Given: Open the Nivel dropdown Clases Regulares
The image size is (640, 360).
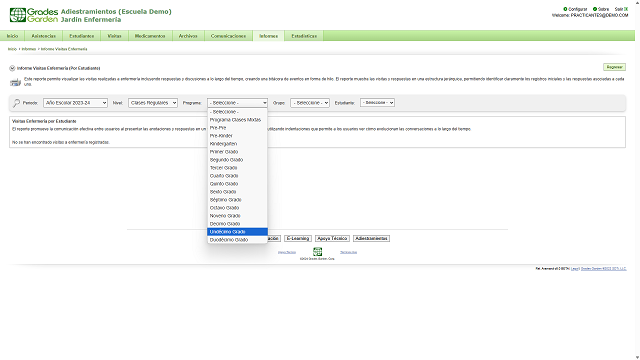Looking at the screenshot, I should click(x=153, y=103).
